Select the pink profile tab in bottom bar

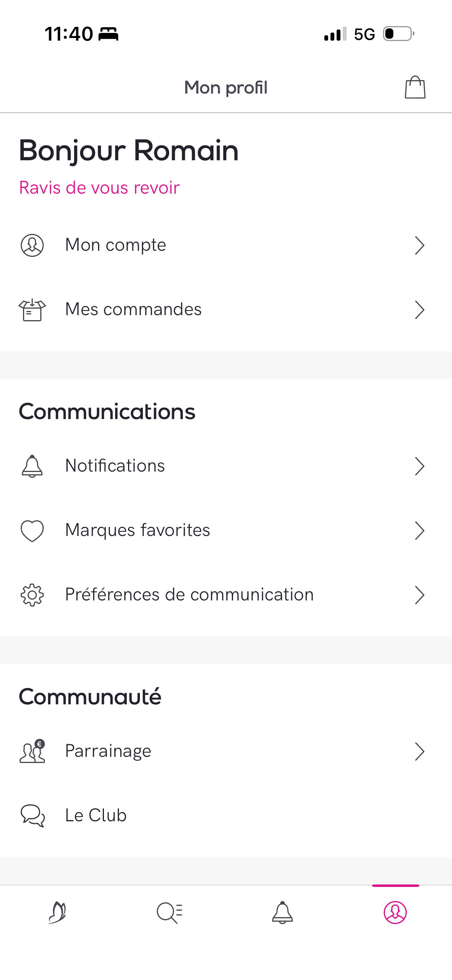395,912
